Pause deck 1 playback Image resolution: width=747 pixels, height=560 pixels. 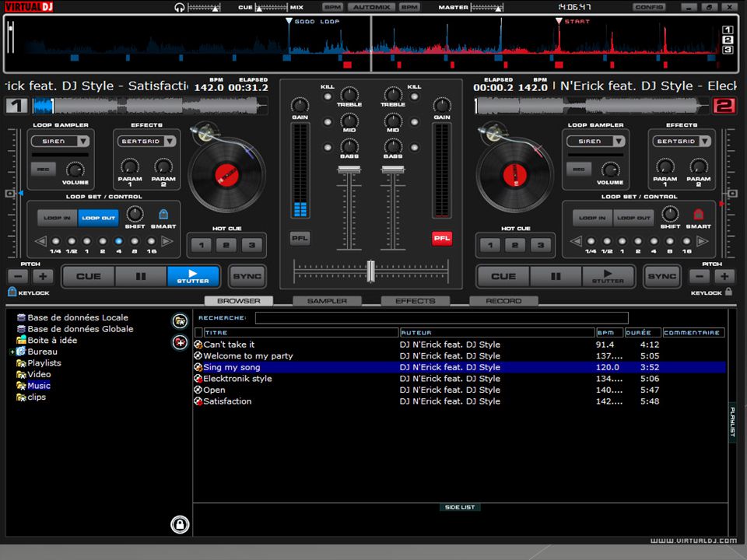tap(141, 276)
